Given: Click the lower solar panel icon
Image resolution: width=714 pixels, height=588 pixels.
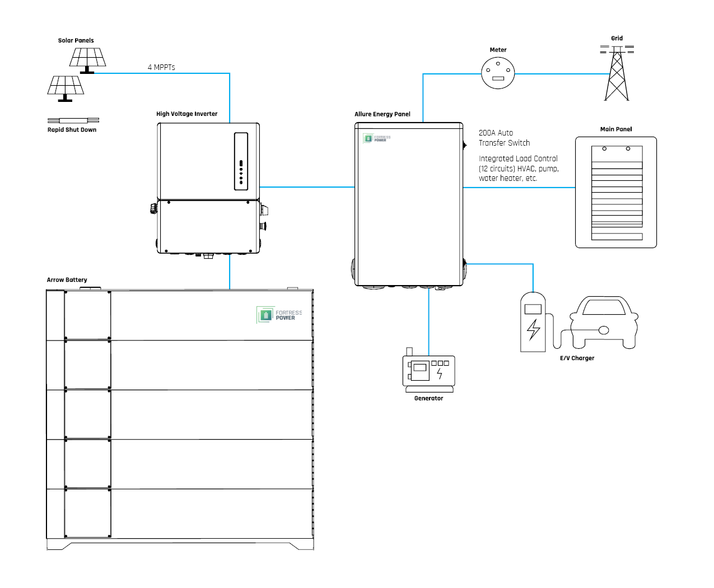Looking at the screenshot, I should [x=66, y=87].
